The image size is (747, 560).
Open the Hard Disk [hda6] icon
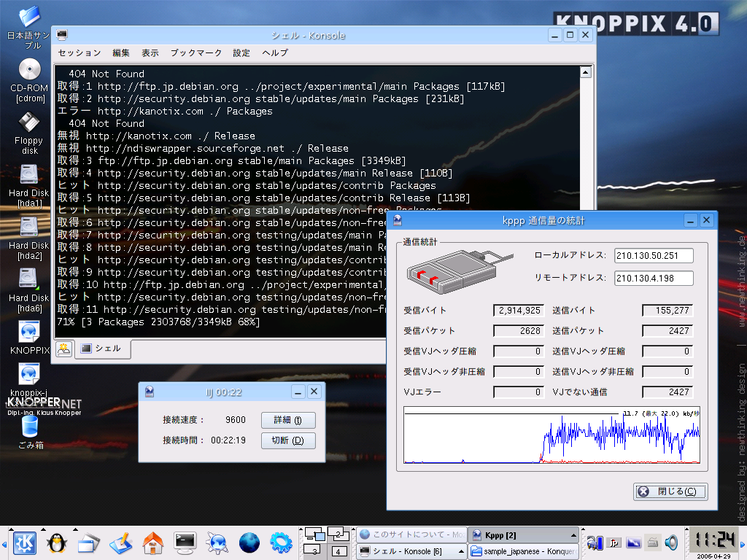coord(29,290)
